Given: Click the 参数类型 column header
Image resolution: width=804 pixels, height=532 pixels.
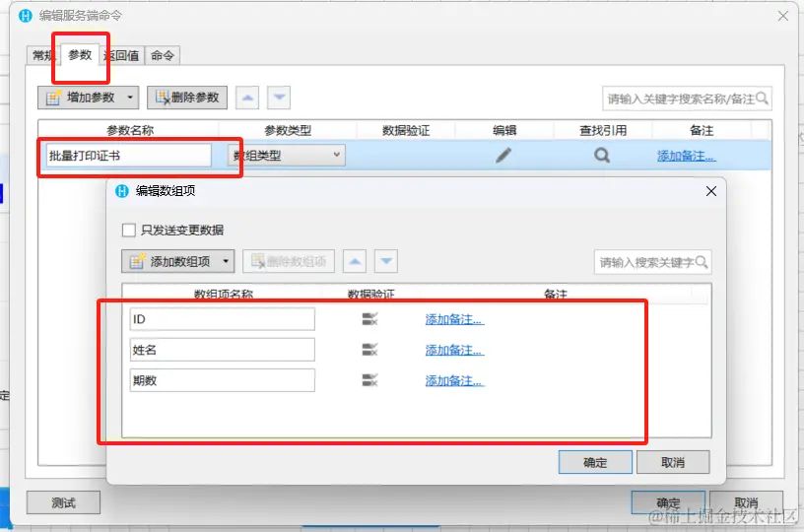Looking at the screenshot, I should tap(288, 130).
